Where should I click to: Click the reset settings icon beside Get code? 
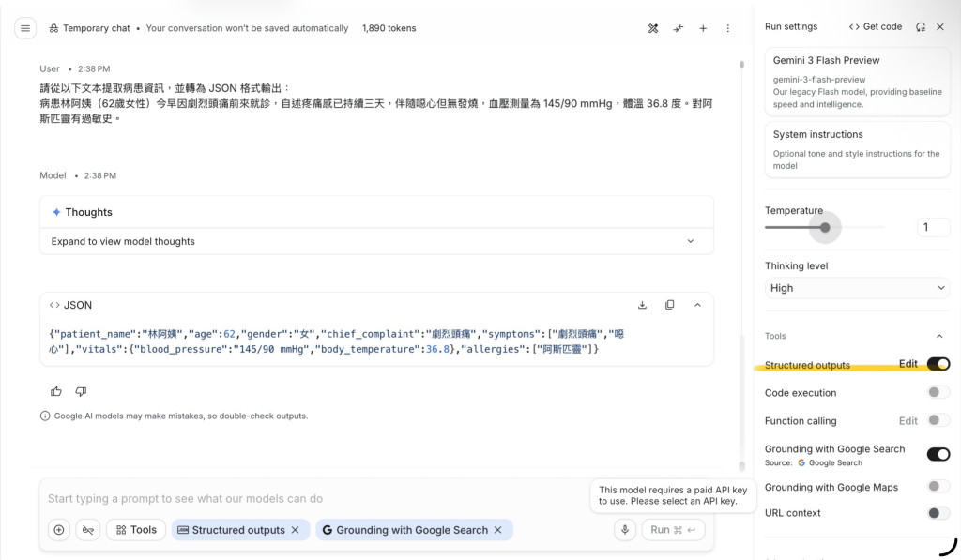pos(921,27)
